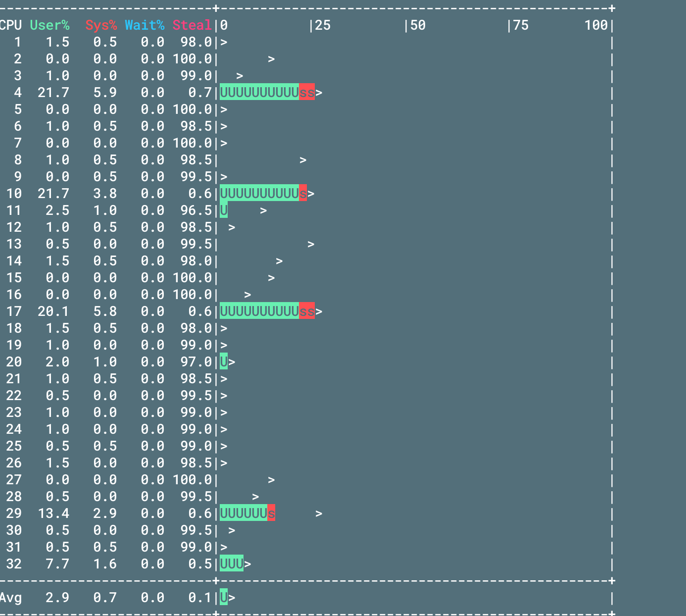
Task: Select CPU 10's Sys% value "3.8"
Action: pyautogui.click(x=105, y=194)
